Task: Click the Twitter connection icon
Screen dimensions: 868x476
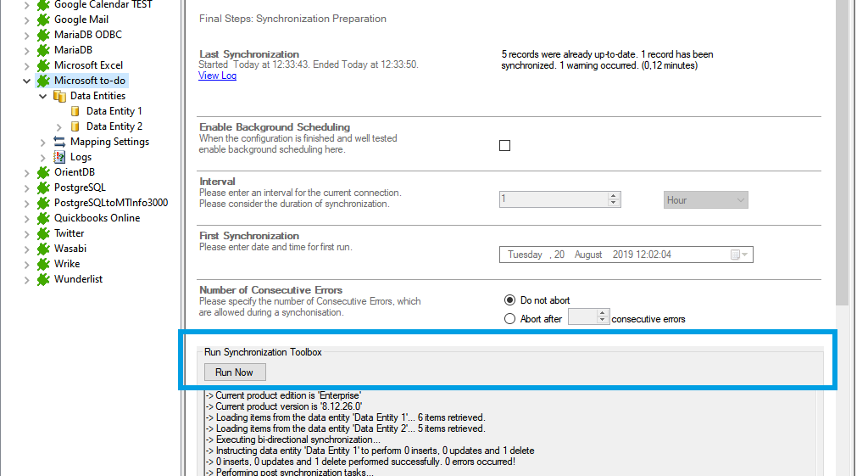Action: pos(43,233)
